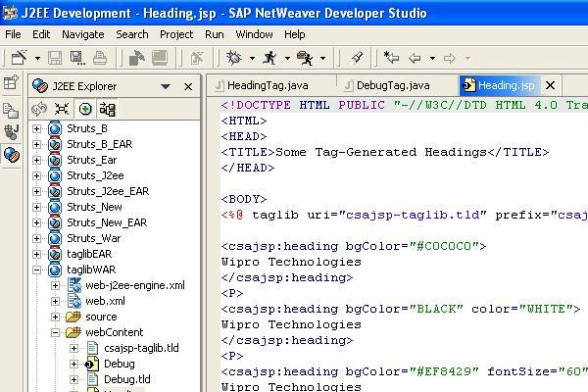Viewport: 588px width, 392px height.
Task: Open the J2EE Explorer view menu arrow
Action: (166, 87)
